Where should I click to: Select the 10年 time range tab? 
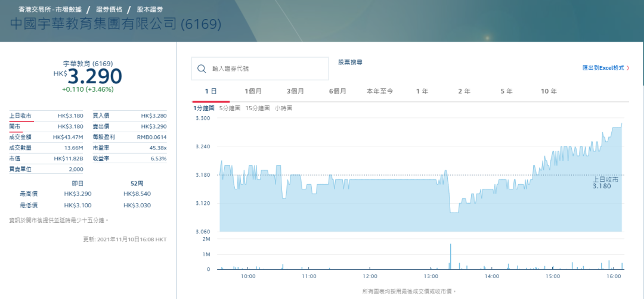click(549, 92)
